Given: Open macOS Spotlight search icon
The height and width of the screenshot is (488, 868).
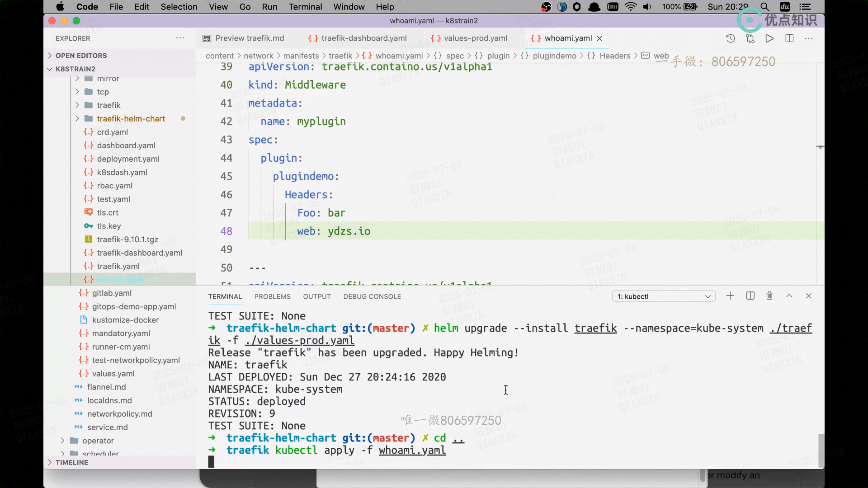Looking at the screenshot, I should pyautogui.click(x=764, y=7).
